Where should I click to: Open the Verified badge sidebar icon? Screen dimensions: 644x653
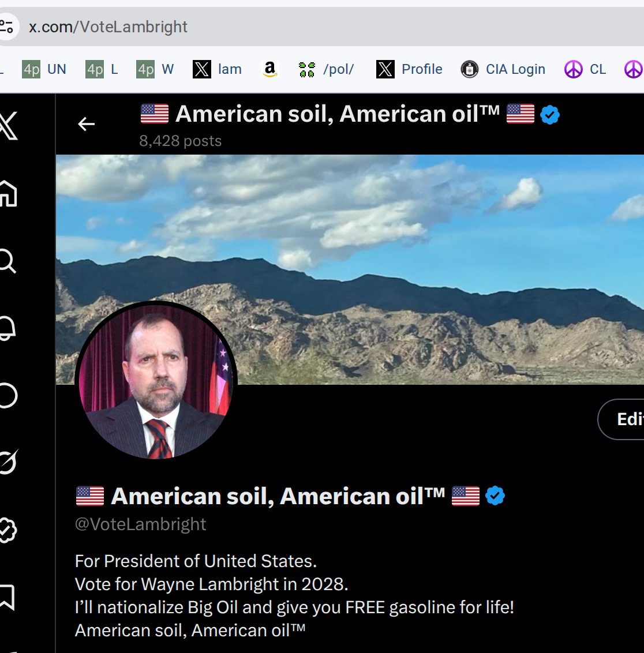click(x=8, y=530)
